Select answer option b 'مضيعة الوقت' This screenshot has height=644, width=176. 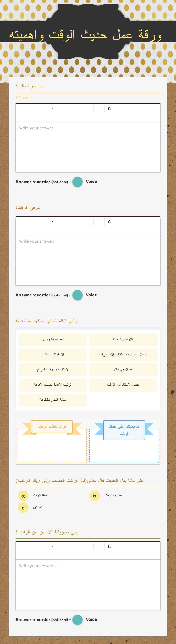[94, 496]
